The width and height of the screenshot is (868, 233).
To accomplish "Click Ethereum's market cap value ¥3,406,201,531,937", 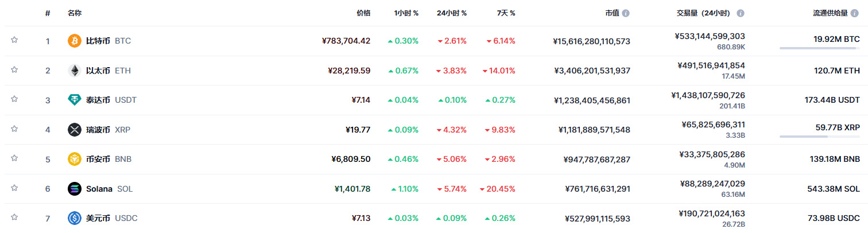I will [592, 71].
